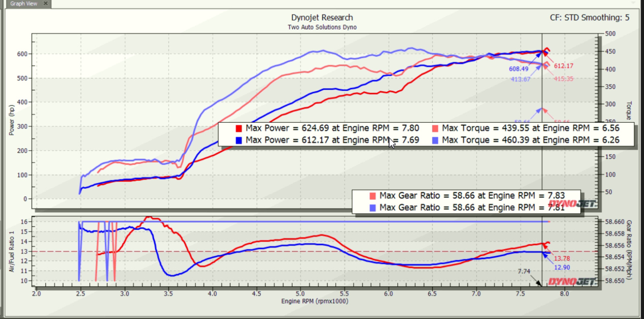Click the light red 415.35 torque value
Viewport: 644px width, 319px height.
pyautogui.click(x=563, y=79)
